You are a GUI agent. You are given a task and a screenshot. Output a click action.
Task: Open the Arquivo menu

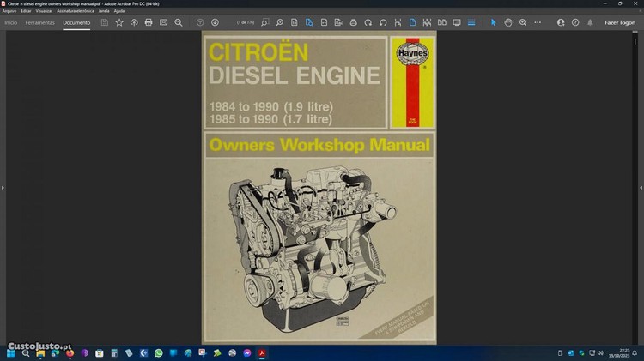pyautogui.click(x=9, y=10)
